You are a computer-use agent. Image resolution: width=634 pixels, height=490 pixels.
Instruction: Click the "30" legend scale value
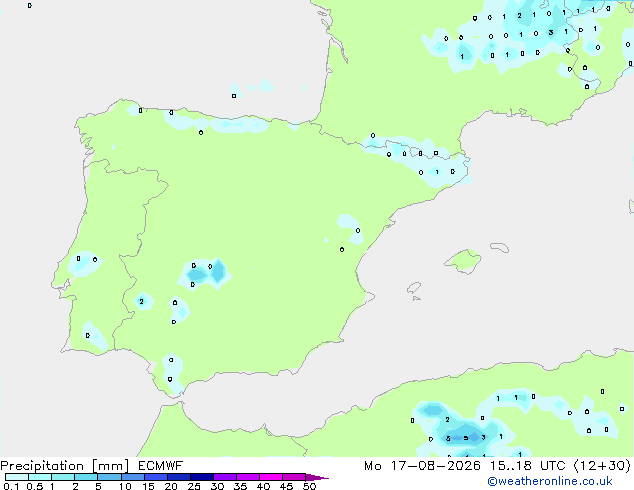(x=217, y=486)
